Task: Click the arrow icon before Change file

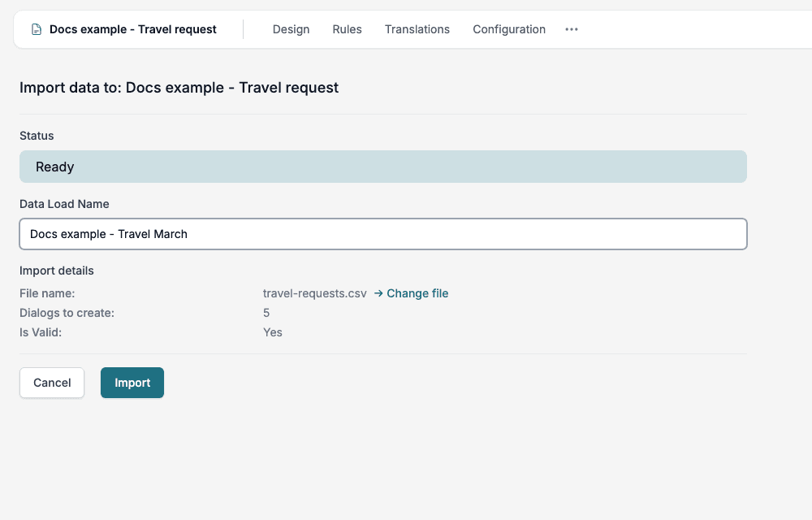Action: click(x=378, y=293)
